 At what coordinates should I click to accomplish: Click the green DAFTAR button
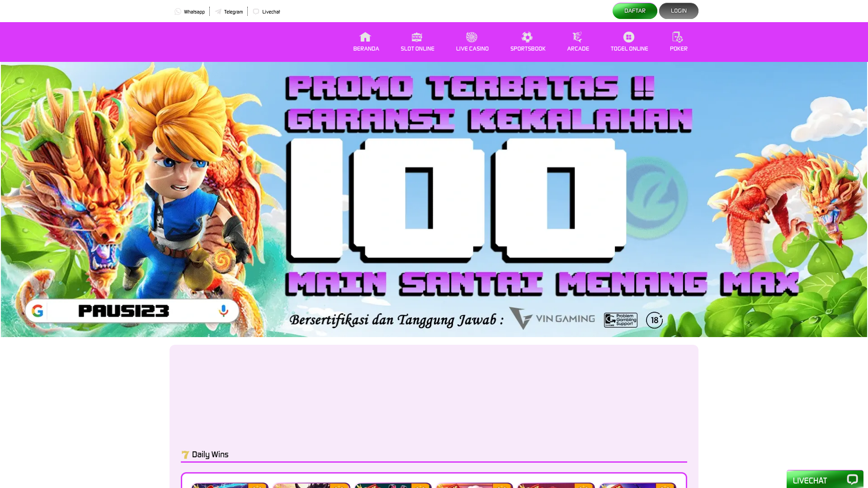tap(635, 11)
